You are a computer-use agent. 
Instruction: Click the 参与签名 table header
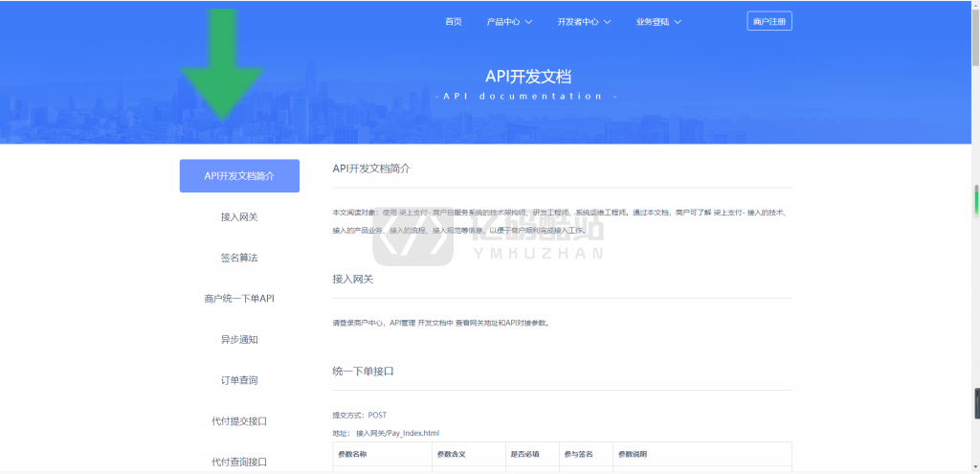579,454
